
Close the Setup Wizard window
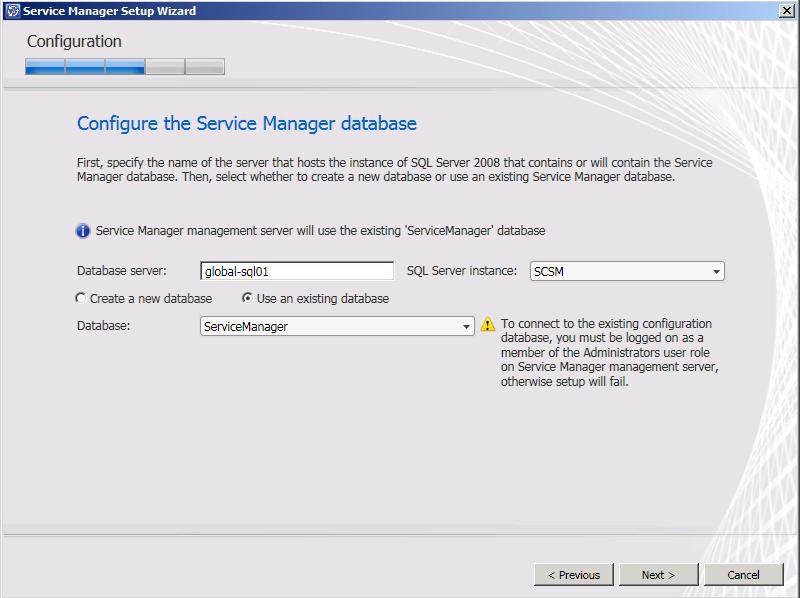click(786, 11)
